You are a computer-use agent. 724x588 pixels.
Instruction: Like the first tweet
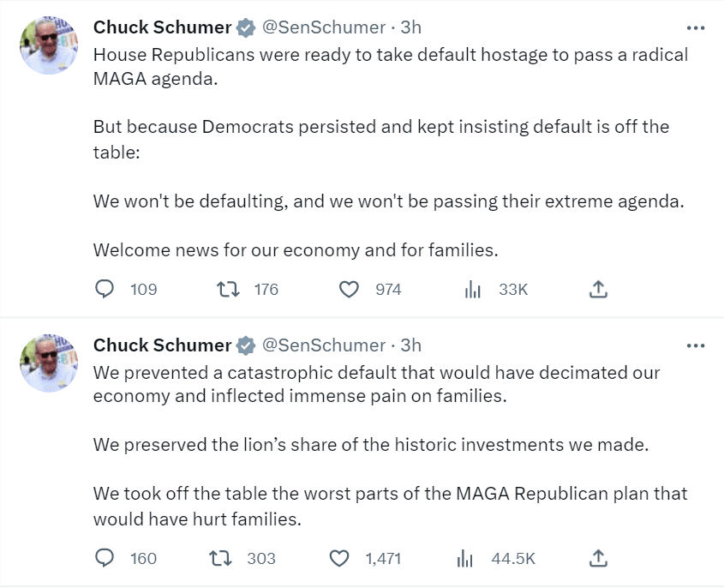click(349, 290)
